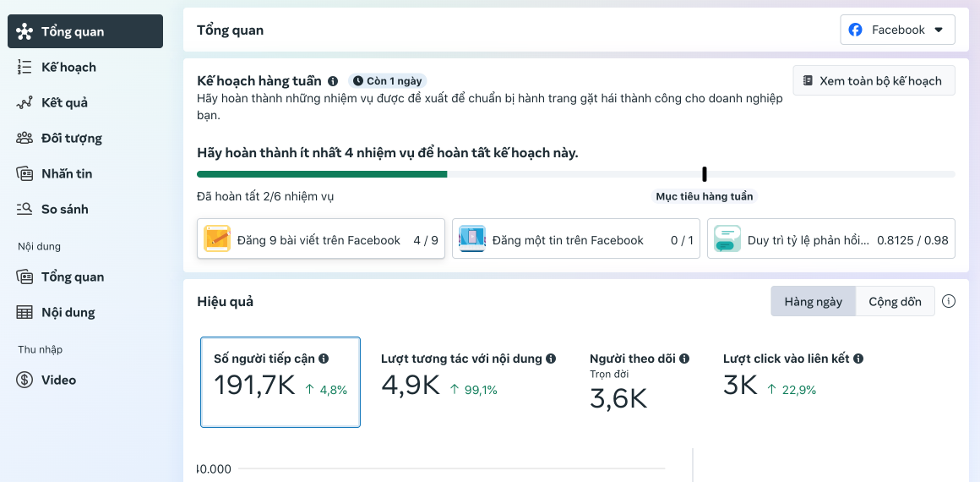Image resolution: width=980 pixels, height=482 pixels.
Task: Click the Mục tiêu hàng tuần progress marker
Action: tap(705, 174)
